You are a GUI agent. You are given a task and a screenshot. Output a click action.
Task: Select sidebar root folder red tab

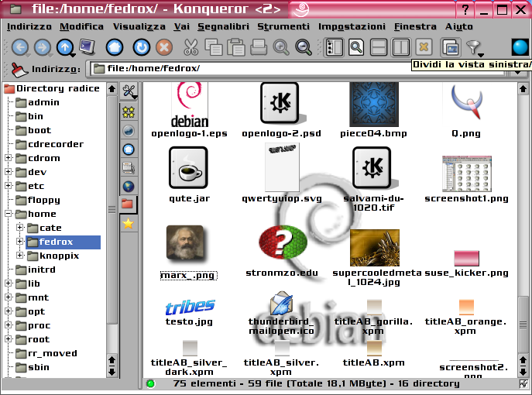[x=128, y=204]
